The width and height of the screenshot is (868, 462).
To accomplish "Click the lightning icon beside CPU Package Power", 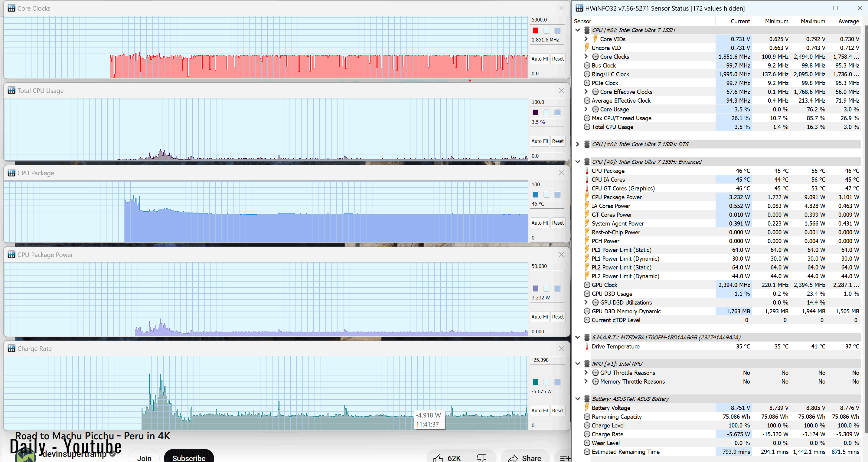I will point(587,197).
